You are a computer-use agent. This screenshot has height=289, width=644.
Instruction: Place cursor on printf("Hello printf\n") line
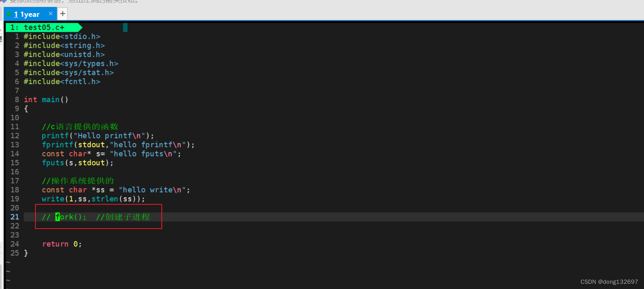tap(98, 136)
